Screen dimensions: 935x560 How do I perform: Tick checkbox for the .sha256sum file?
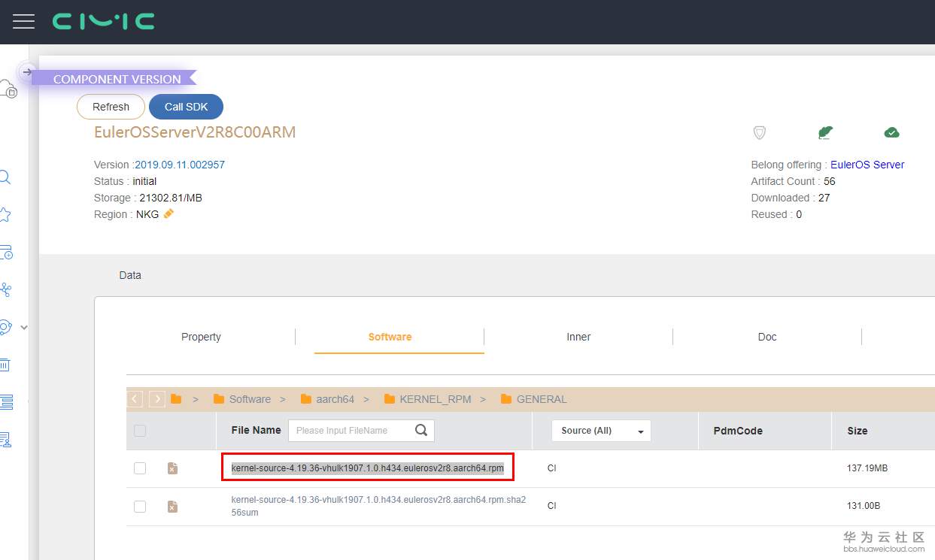(x=140, y=506)
